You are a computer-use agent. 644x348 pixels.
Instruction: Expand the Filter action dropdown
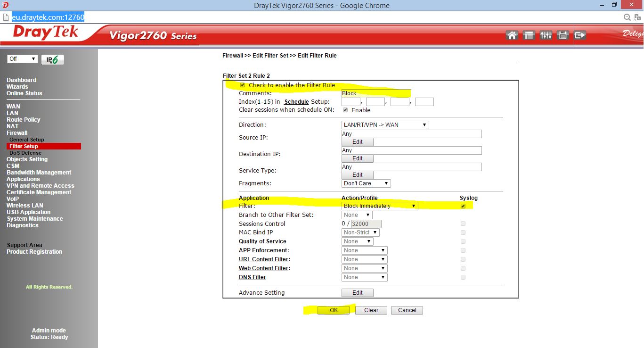[x=380, y=206]
